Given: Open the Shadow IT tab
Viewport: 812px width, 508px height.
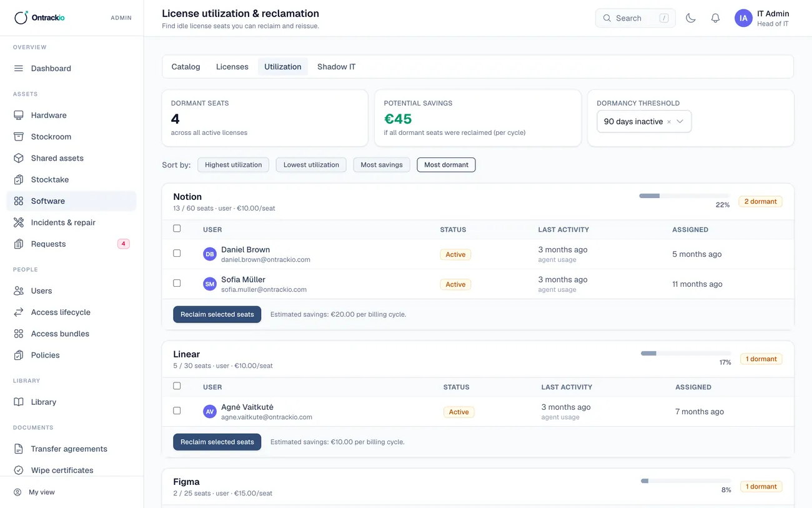Looking at the screenshot, I should point(337,67).
